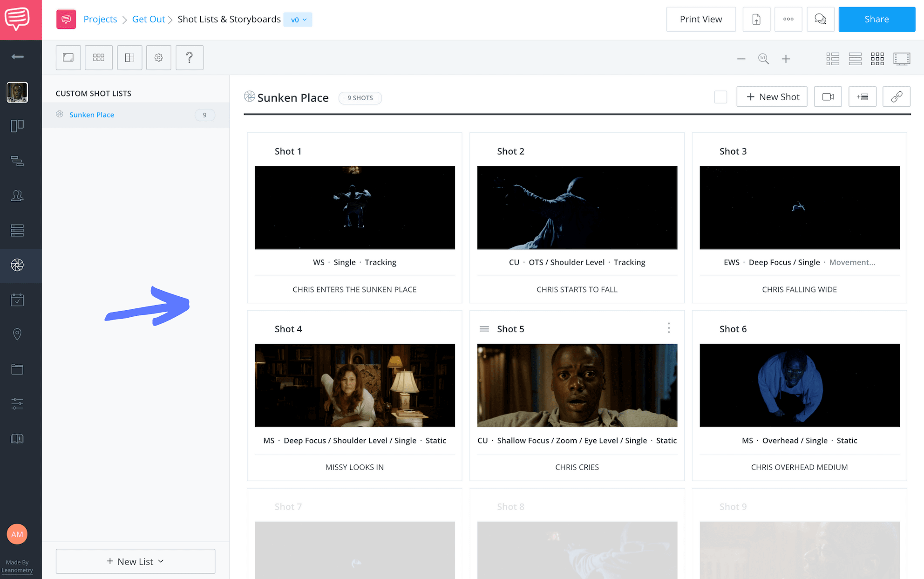
Task: Open the calendar sidebar icon
Action: click(x=17, y=300)
